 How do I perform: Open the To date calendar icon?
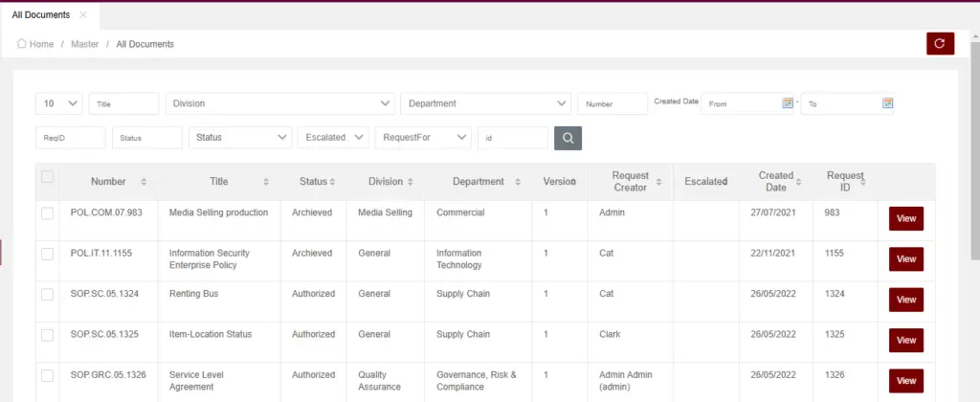point(887,103)
